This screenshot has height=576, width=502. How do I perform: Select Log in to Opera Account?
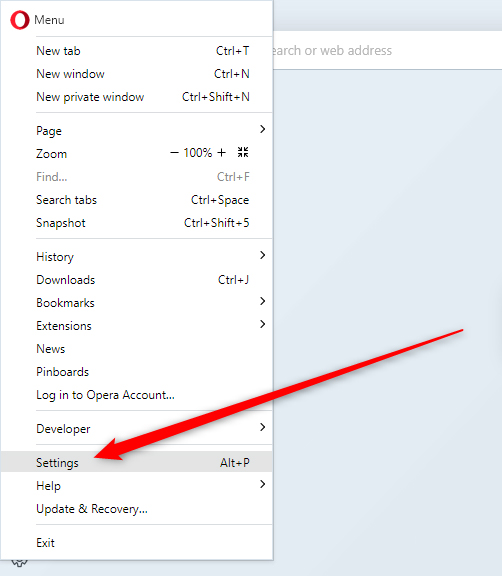click(137, 395)
